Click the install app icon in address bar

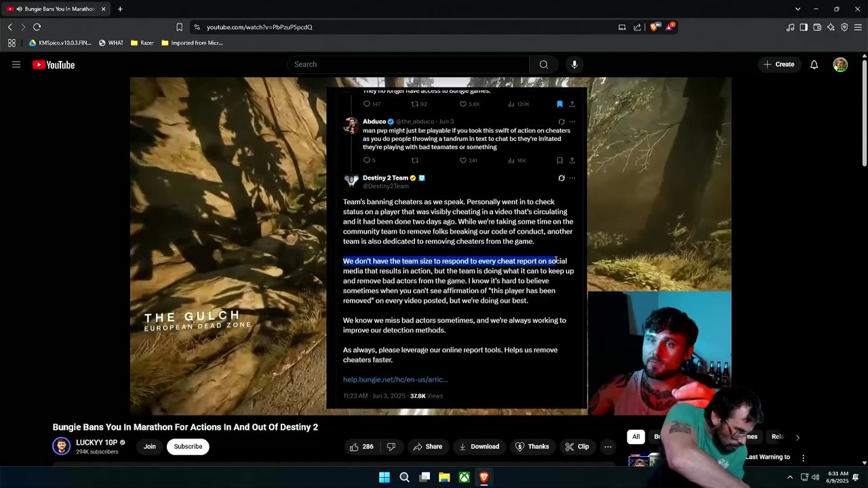[x=622, y=27]
